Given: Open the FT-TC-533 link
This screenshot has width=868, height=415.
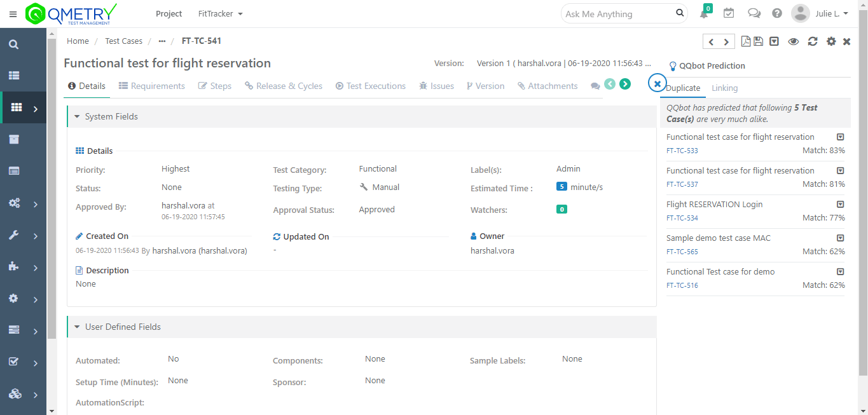Looking at the screenshot, I should click(x=682, y=151).
